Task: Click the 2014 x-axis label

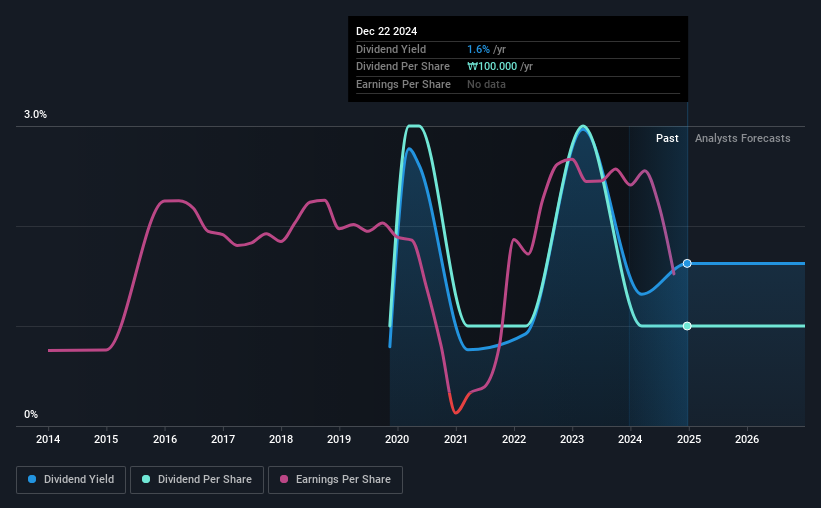Action: click(x=48, y=439)
